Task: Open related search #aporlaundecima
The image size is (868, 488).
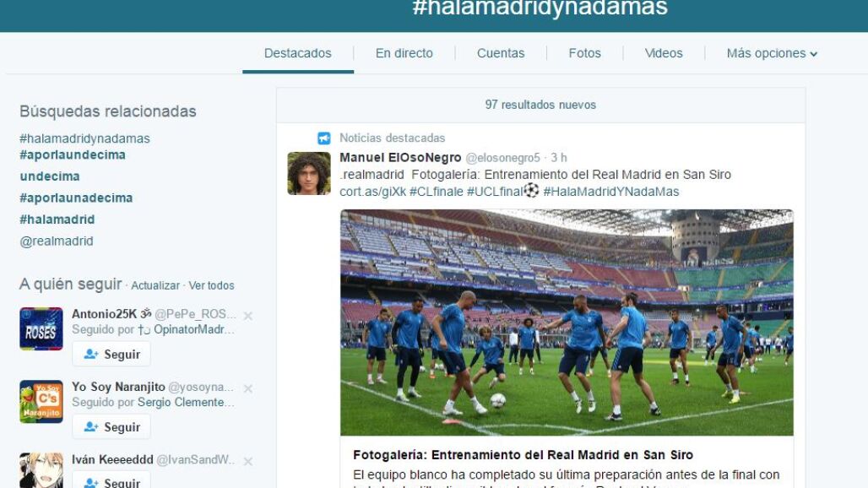Action: [73, 155]
